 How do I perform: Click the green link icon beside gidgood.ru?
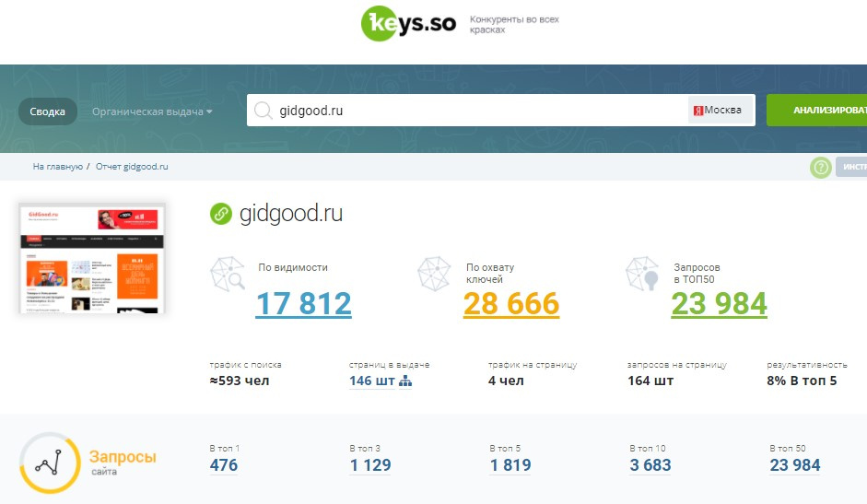[x=220, y=214]
